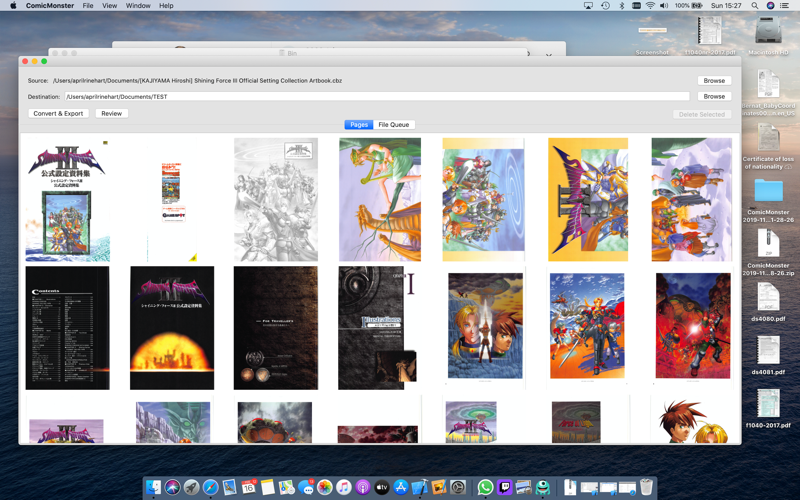Open the Help menu
Screen dimensions: 800x500
166,6
